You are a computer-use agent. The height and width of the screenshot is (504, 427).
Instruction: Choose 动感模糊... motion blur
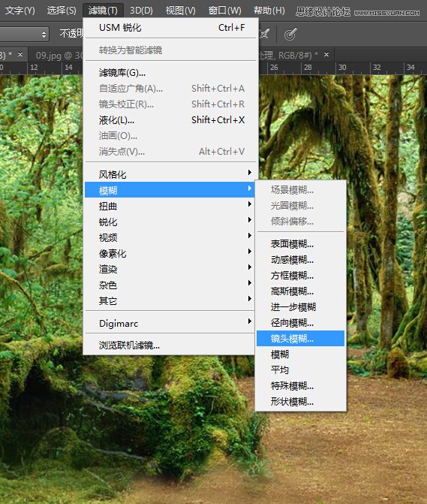[x=300, y=260]
